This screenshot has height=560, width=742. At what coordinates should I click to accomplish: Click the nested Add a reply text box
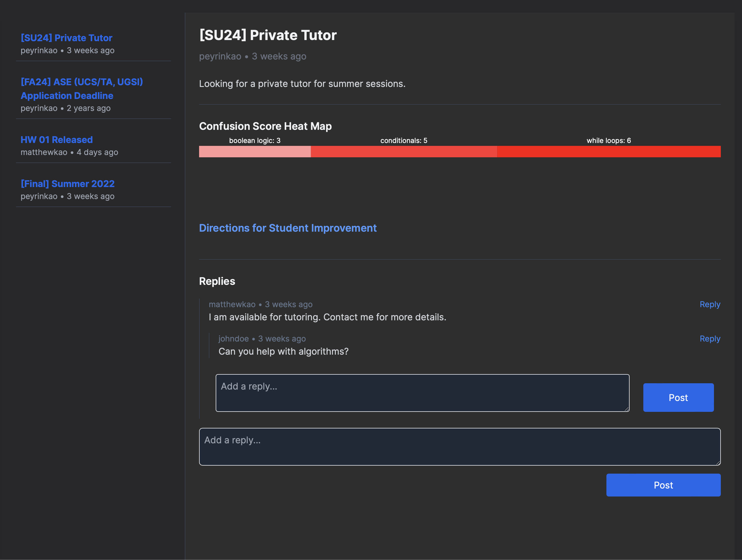point(422,393)
